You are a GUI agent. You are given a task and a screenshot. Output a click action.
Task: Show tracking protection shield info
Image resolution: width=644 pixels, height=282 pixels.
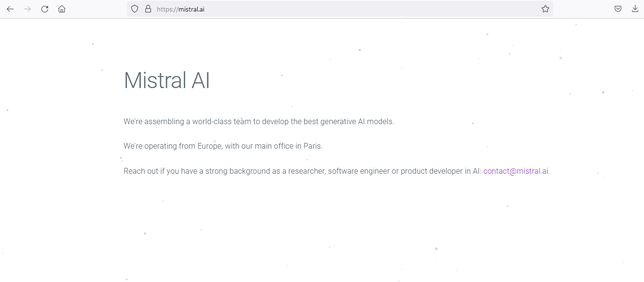click(x=135, y=9)
